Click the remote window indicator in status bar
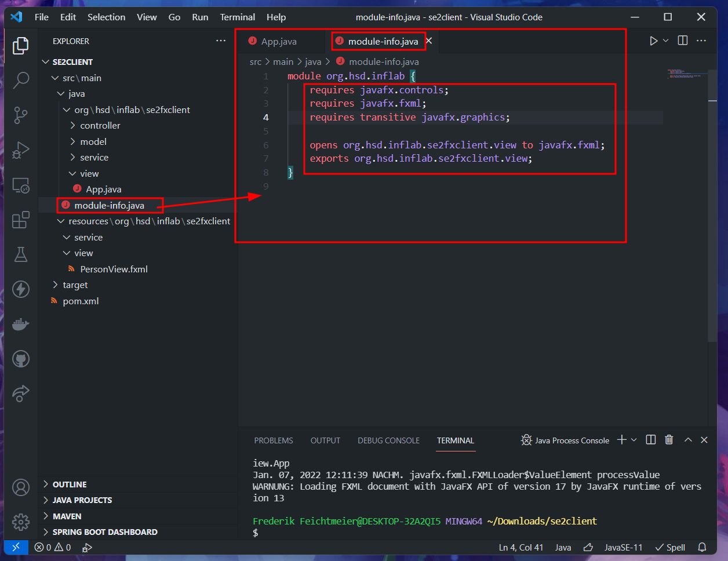Screen dimensions: 728x561 tap(16, 547)
